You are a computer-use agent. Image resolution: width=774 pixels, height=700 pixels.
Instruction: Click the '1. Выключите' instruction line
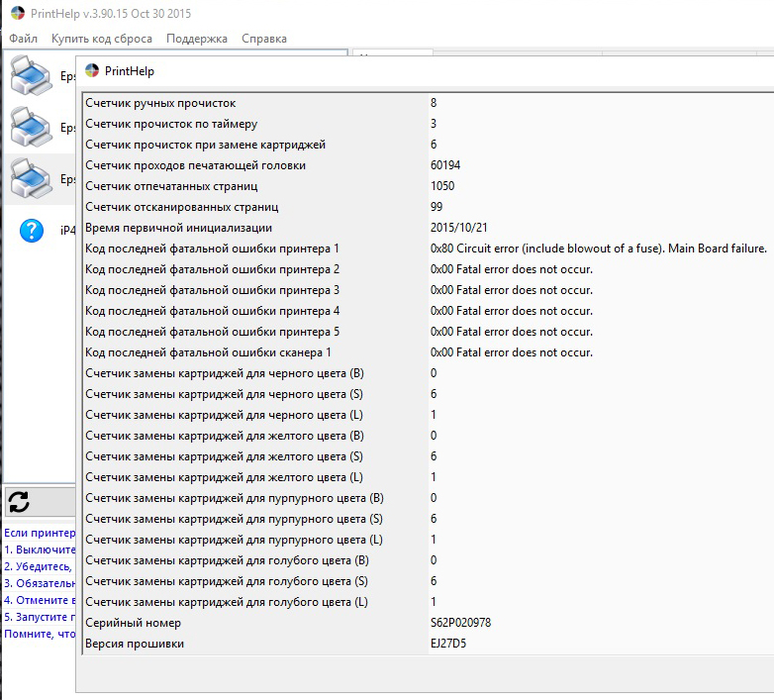[40, 550]
